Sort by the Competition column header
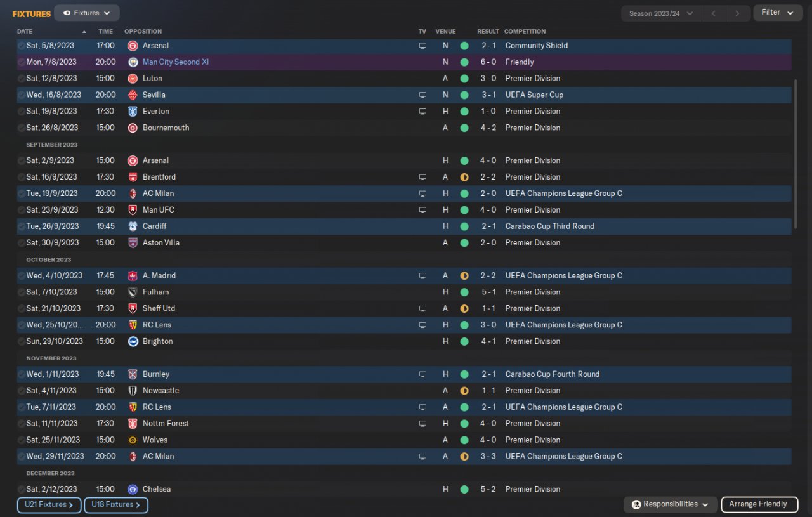This screenshot has width=812, height=517. [x=525, y=31]
